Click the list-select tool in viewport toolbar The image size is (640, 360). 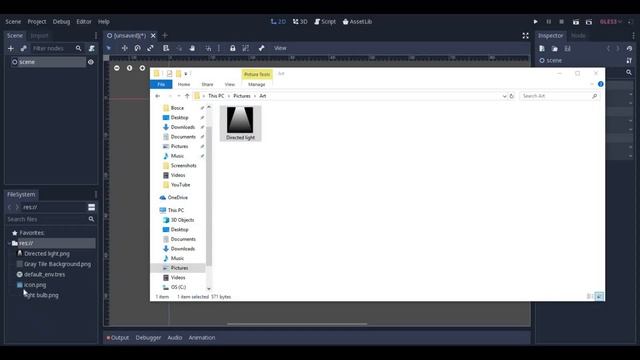point(166,48)
